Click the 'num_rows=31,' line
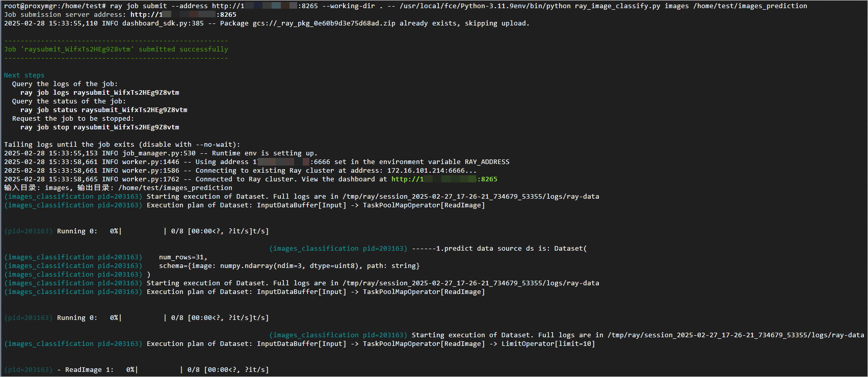The image size is (868, 377). click(x=183, y=257)
